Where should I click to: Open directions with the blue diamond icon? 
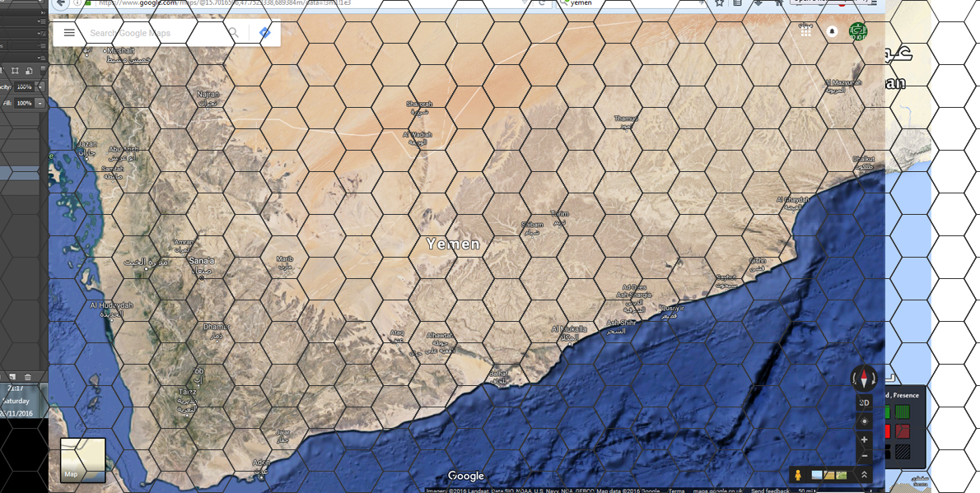click(x=265, y=32)
